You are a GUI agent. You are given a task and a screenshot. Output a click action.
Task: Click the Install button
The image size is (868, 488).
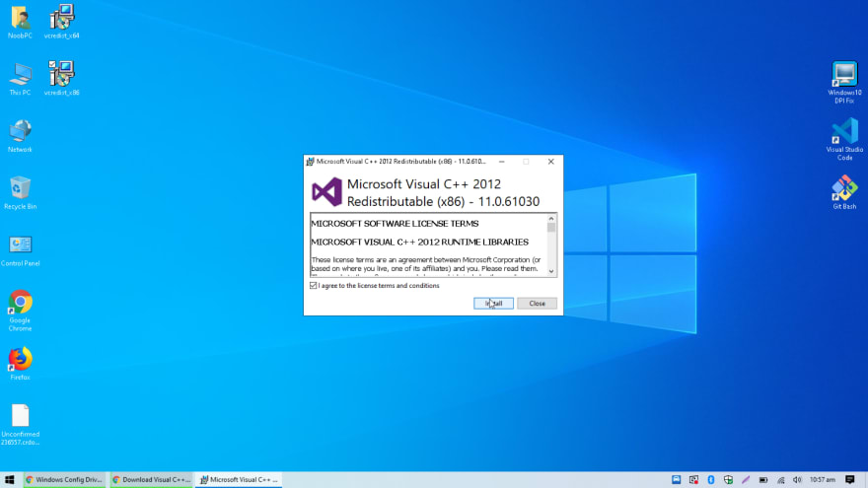click(x=493, y=304)
